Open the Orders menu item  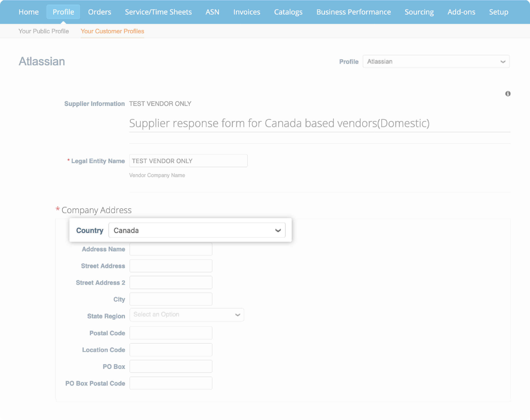[x=100, y=12]
